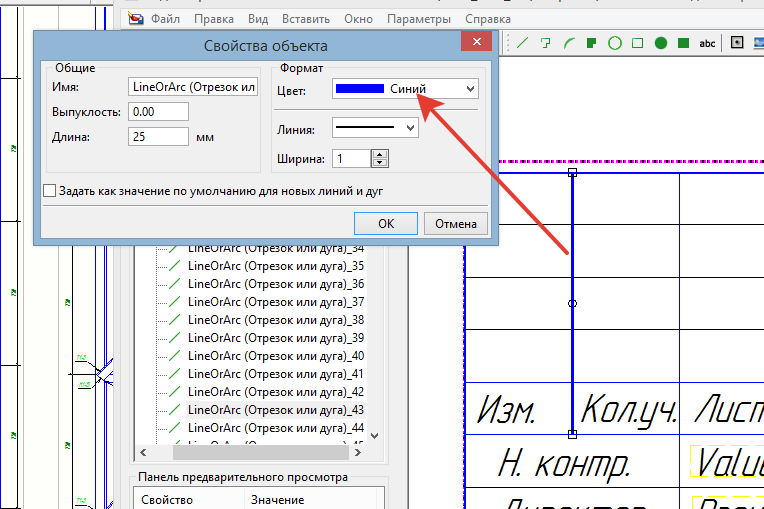
Task: Click the blue color swatch in Цвет
Action: point(360,89)
